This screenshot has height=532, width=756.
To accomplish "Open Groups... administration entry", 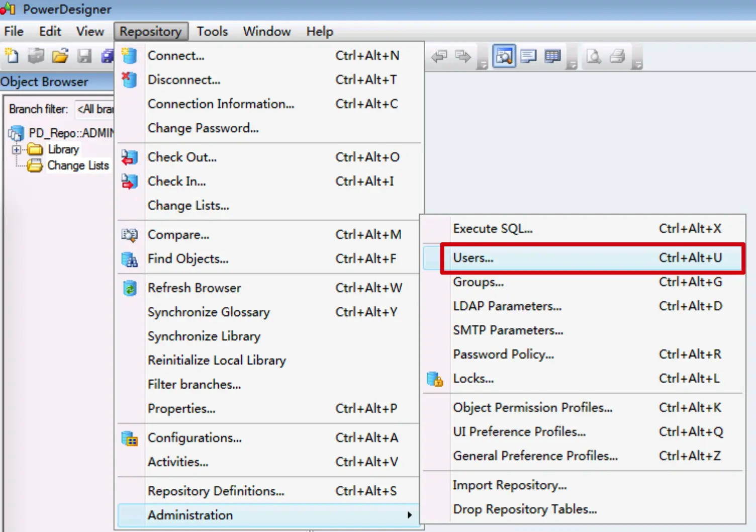I will point(583,282).
